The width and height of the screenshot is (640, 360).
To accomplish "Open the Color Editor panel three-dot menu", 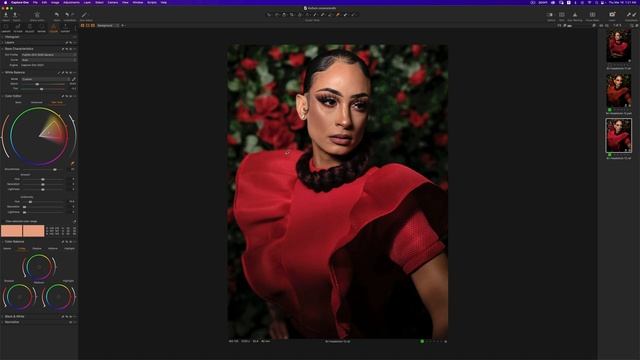I will click(74, 96).
